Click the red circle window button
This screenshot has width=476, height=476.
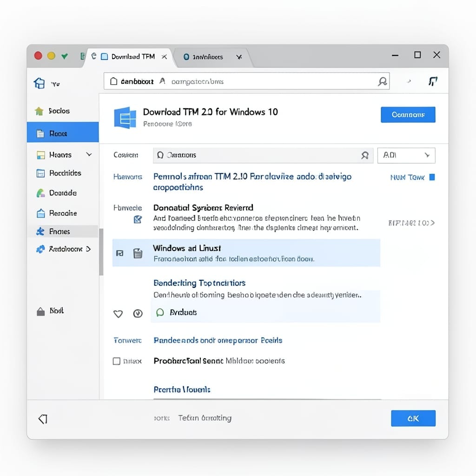point(38,56)
